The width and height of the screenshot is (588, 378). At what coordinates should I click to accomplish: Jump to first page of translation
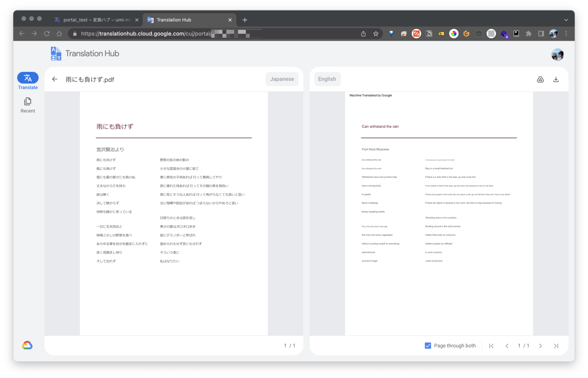point(491,346)
